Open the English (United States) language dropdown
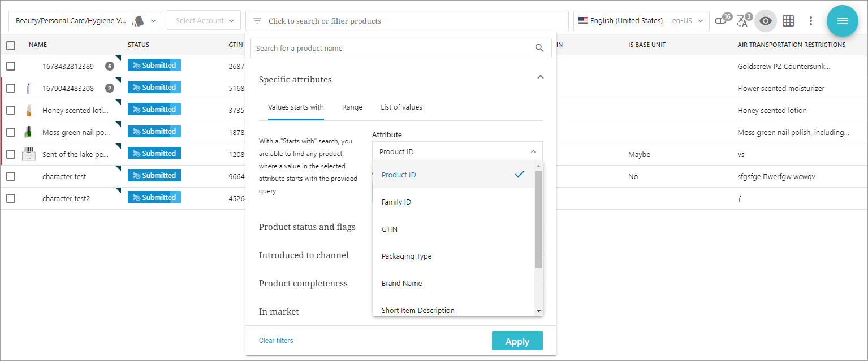 point(641,21)
